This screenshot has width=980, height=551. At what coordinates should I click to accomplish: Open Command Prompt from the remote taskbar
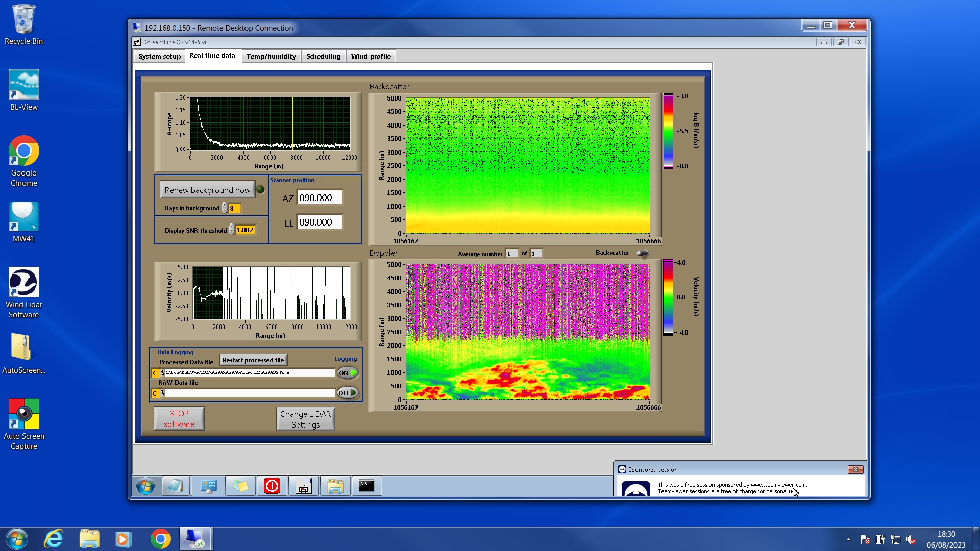pos(366,486)
